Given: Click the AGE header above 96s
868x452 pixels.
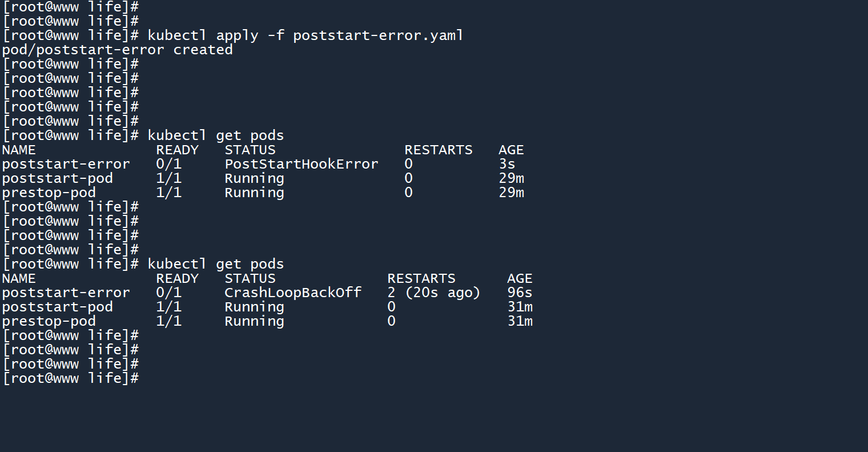Looking at the screenshot, I should point(519,279).
